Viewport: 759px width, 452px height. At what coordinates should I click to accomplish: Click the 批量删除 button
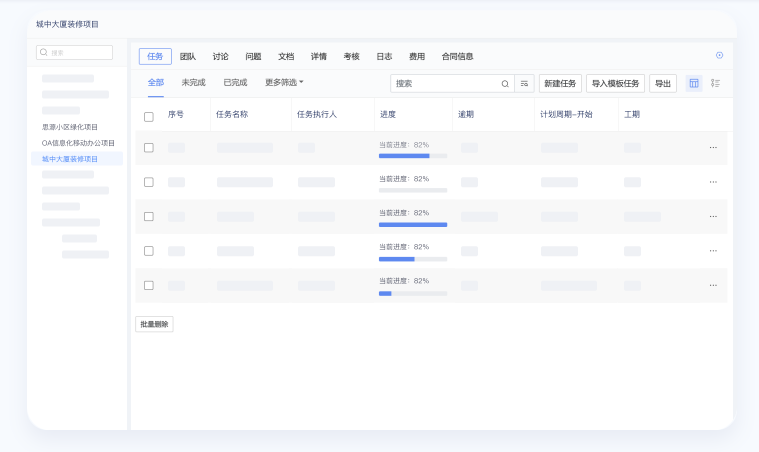(154, 324)
